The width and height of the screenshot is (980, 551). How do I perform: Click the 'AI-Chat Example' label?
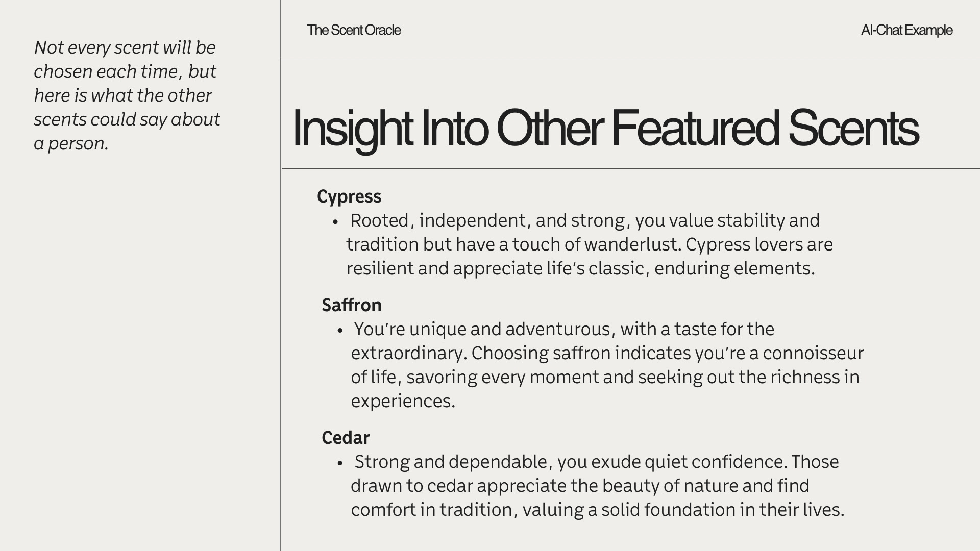[x=906, y=30]
